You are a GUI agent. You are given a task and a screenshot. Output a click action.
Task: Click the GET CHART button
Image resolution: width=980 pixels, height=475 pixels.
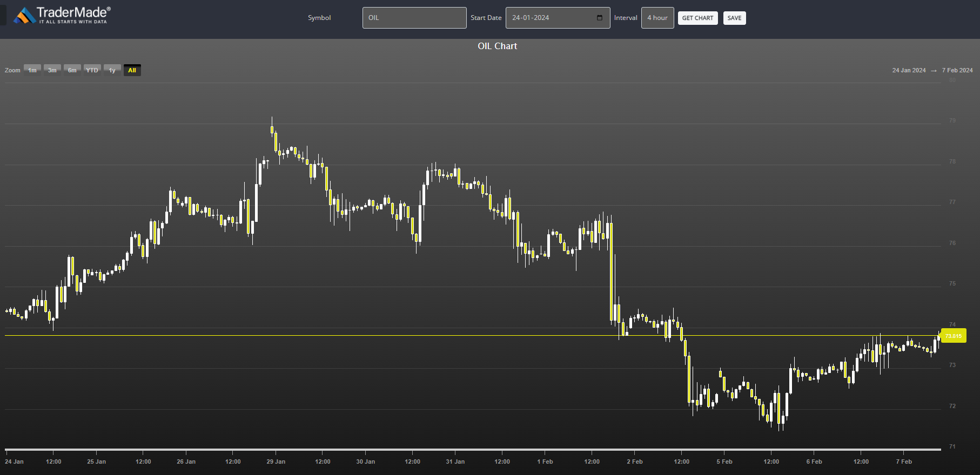click(697, 18)
